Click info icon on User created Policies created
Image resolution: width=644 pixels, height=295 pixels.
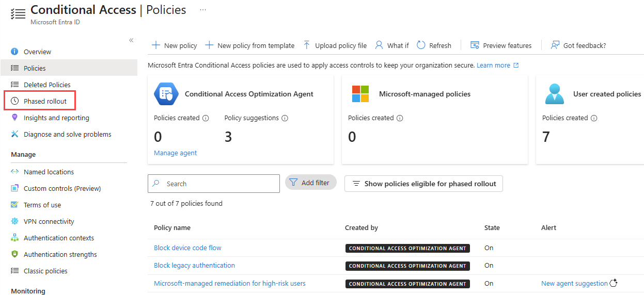point(594,118)
